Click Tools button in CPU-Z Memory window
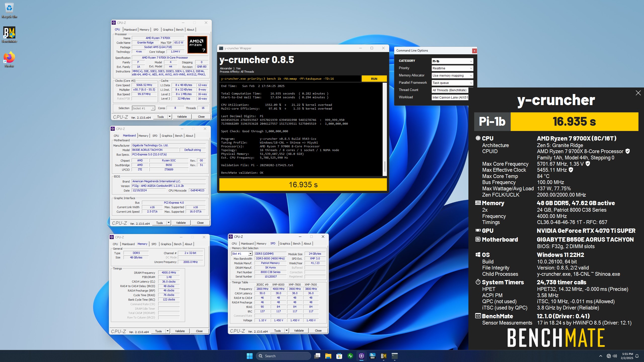 [158, 331]
